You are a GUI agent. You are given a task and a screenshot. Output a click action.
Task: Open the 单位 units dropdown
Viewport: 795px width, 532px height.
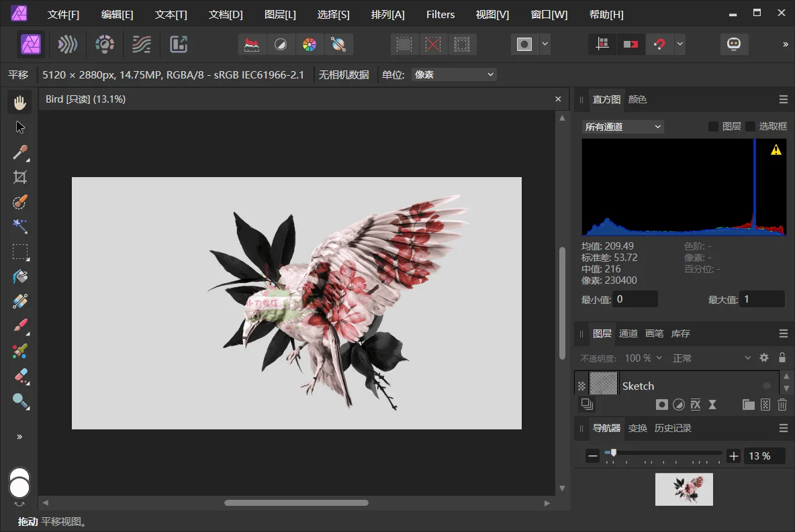pyautogui.click(x=454, y=74)
